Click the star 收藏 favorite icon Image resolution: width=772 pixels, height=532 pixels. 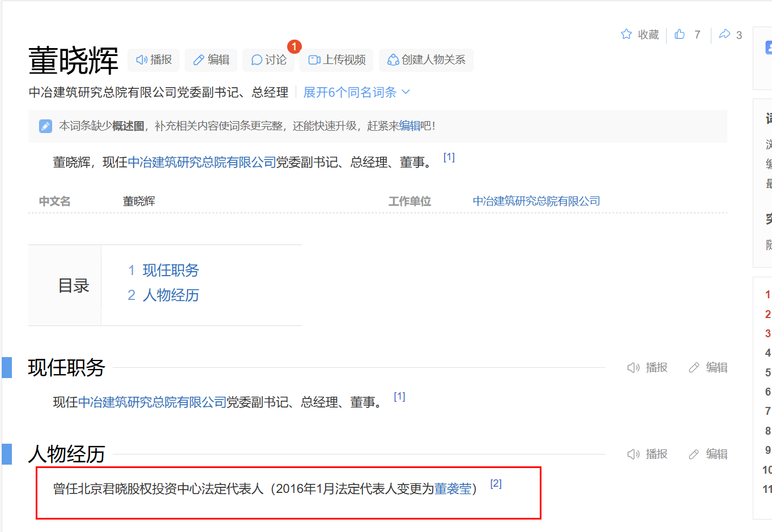point(626,35)
